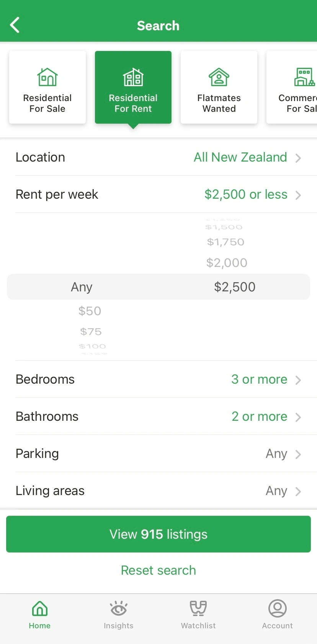Screen dimensions: 317x644
Task: Open the Bedrooms options
Action: [x=298, y=380]
